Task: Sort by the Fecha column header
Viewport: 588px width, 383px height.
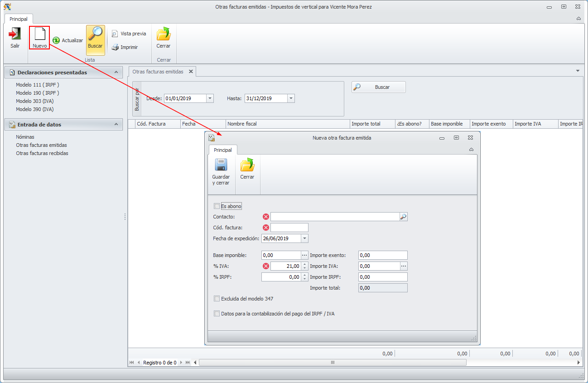Action: click(x=203, y=124)
